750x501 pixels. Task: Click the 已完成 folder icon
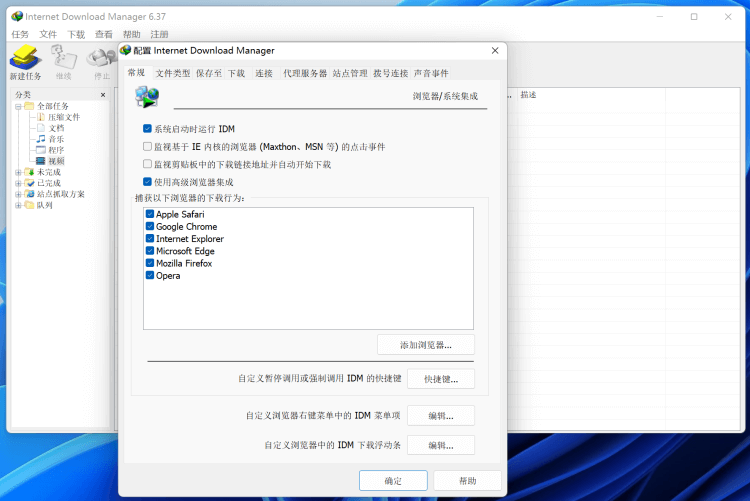coord(30,183)
